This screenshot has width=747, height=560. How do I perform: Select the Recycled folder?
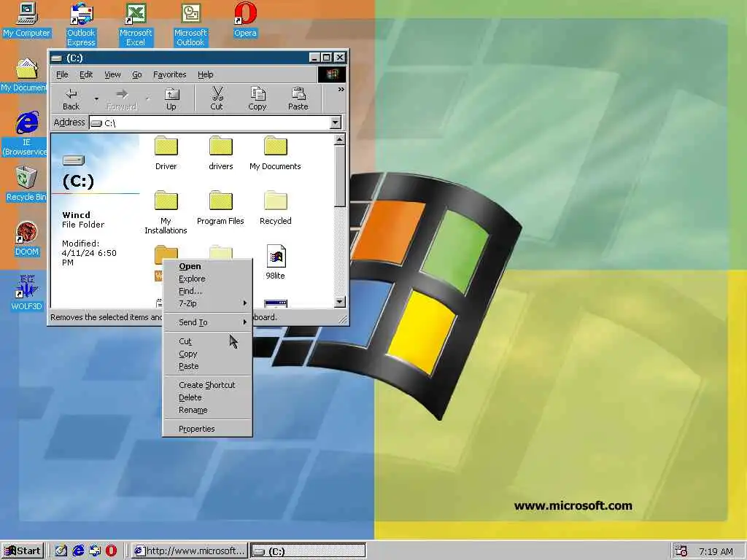pyautogui.click(x=275, y=208)
